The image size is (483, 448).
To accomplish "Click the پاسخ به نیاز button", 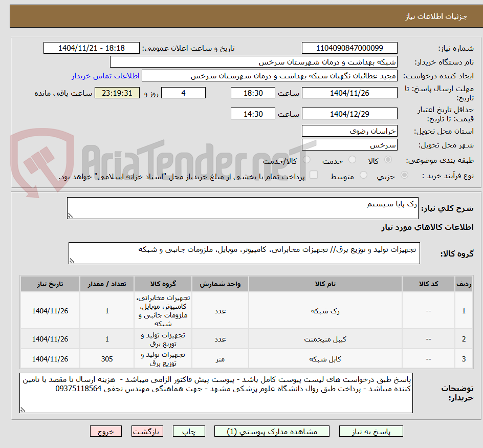I will pos(371,431).
